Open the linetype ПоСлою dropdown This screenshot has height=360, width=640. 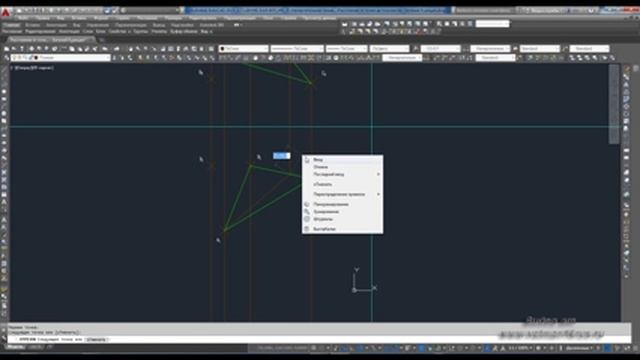297,49
